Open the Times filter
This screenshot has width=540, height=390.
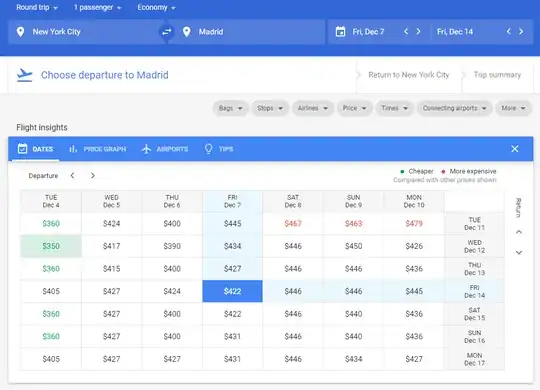pyautogui.click(x=394, y=108)
